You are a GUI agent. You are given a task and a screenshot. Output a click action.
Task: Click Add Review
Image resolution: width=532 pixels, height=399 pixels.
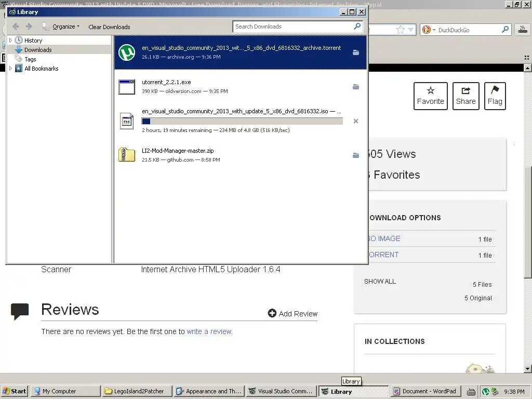293,313
